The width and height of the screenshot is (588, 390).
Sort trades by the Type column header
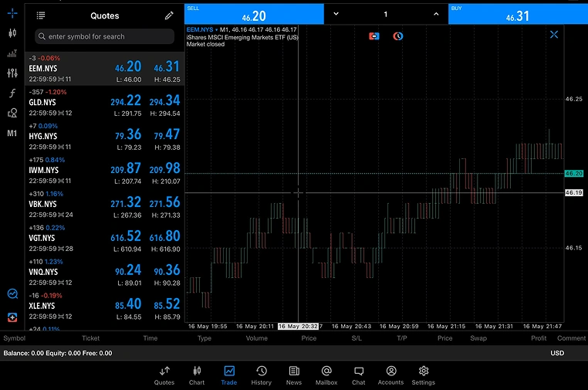pyautogui.click(x=204, y=338)
